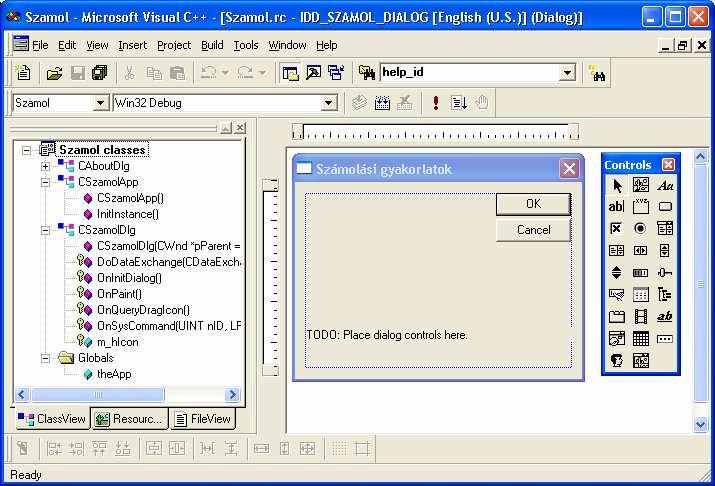Select the Check Box control tool
The height and width of the screenshot is (486, 715).
[617, 228]
